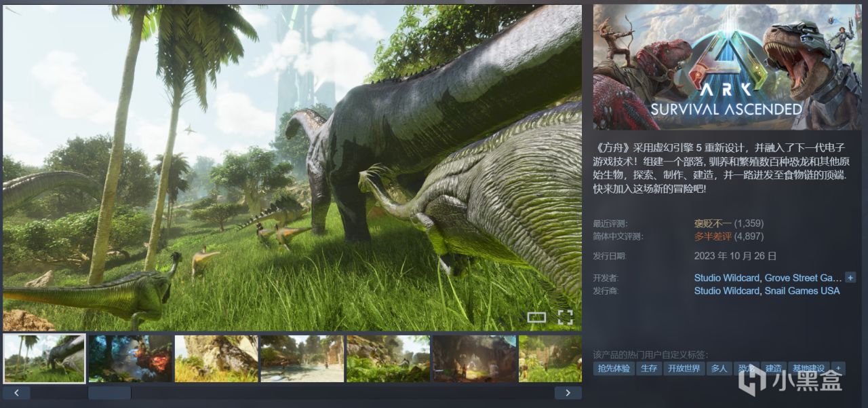Click the 开放世界 tag
Viewport: 868px width, 408px height.
[x=684, y=369]
